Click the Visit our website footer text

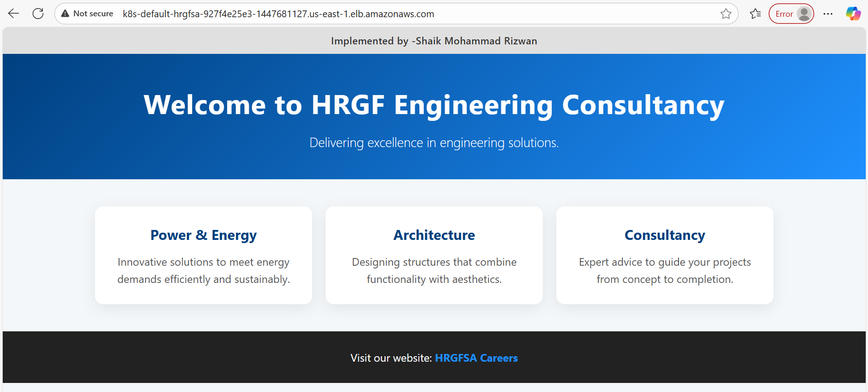pos(391,358)
